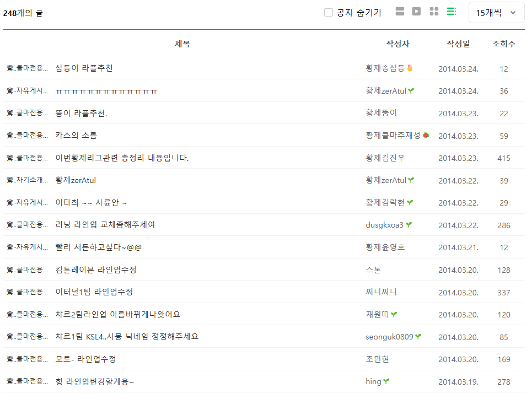Select the green list view icon
The height and width of the screenshot is (415, 532).
pos(452,12)
